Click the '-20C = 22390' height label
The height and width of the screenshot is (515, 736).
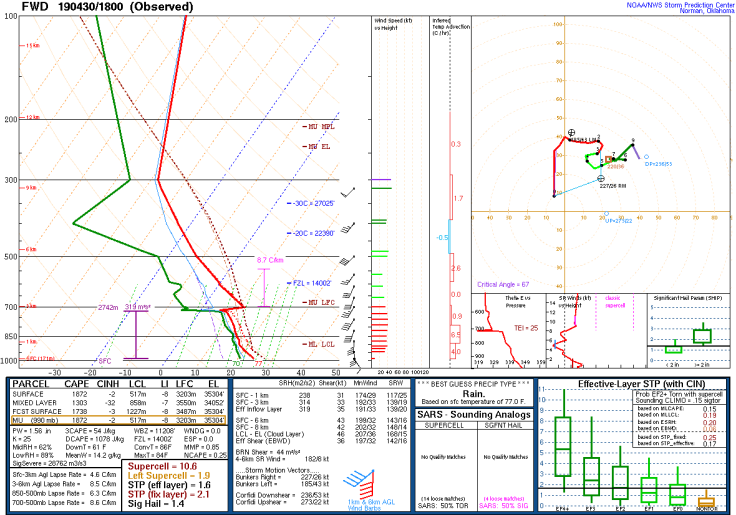pyautogui.click(x=311, y=233)
